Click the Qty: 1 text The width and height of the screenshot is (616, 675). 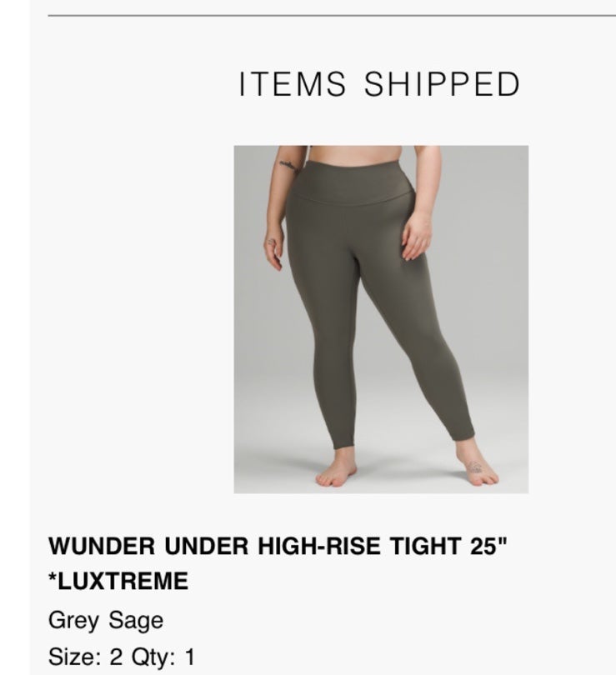163,657
